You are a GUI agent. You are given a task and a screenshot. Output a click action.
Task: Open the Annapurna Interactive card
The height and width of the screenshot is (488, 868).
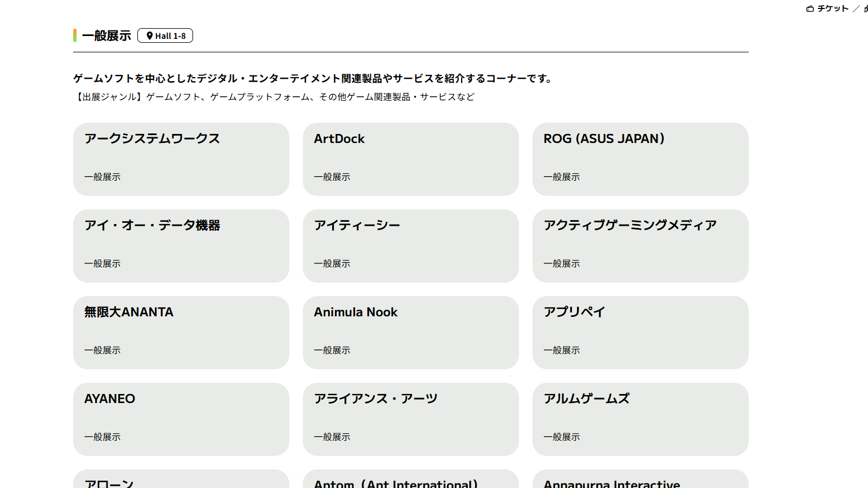click(x=640, y=479)
